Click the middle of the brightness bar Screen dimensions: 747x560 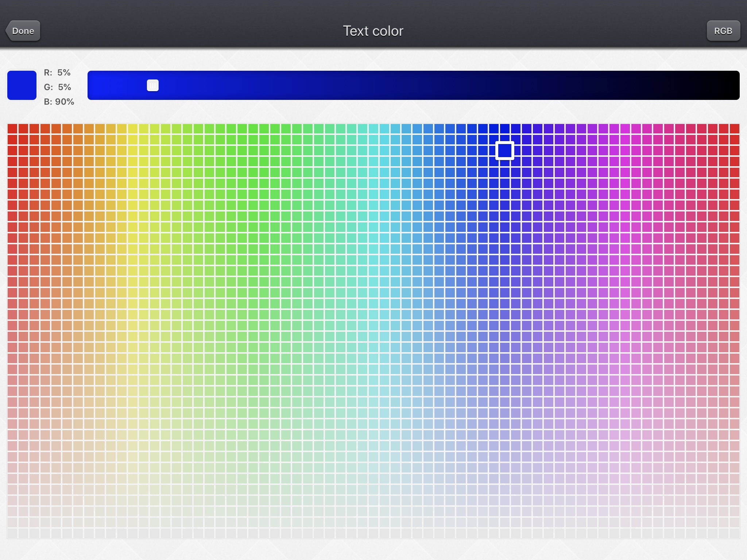413,85
